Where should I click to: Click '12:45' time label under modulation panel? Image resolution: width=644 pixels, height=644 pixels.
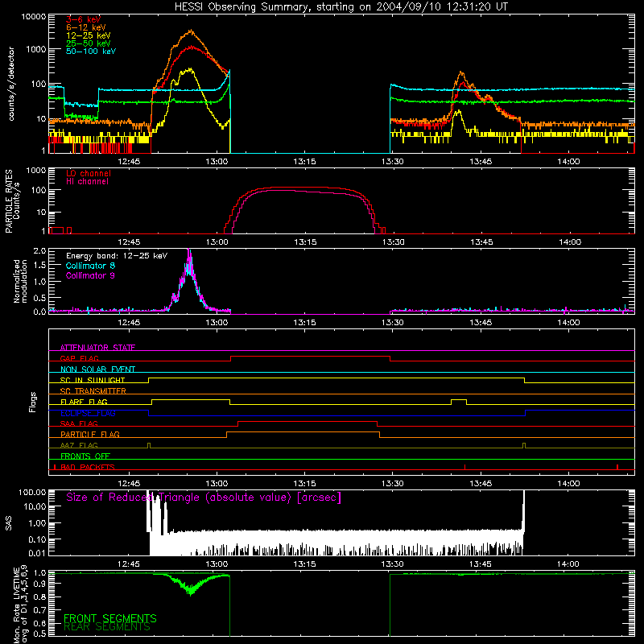tap(129, 323)
